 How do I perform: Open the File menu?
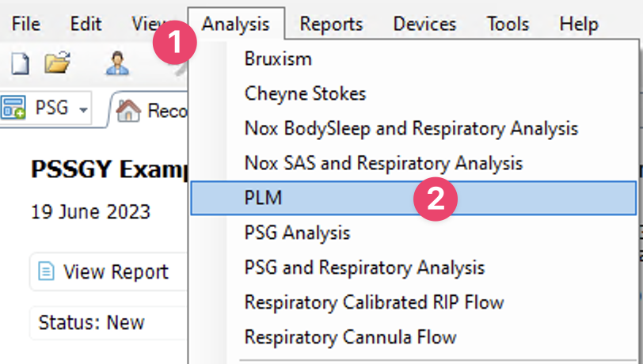point(26,24)
